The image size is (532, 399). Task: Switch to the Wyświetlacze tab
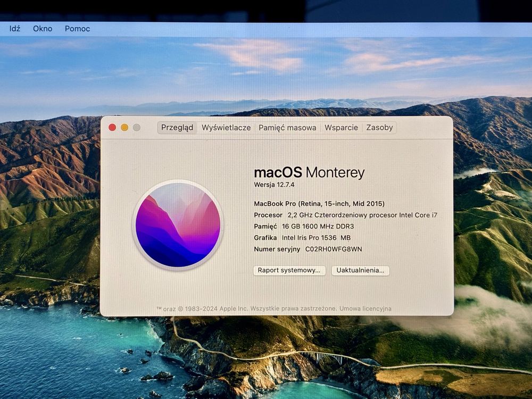[226, 128]
